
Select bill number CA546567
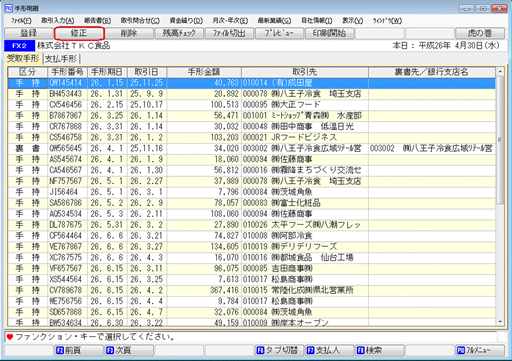pyautogui.click(x=68, y=170)
